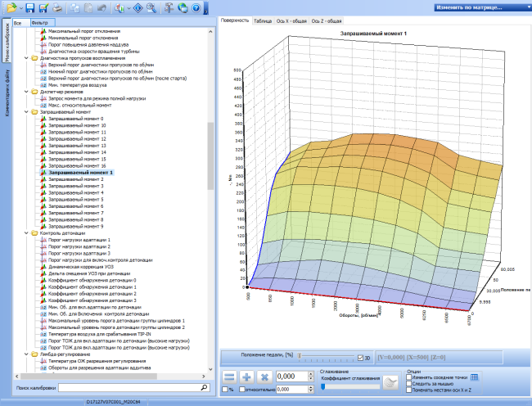Select 'Запрашиваемый момент 10' in the tree
The image size is (532, 406).
[x=77, y=125]
